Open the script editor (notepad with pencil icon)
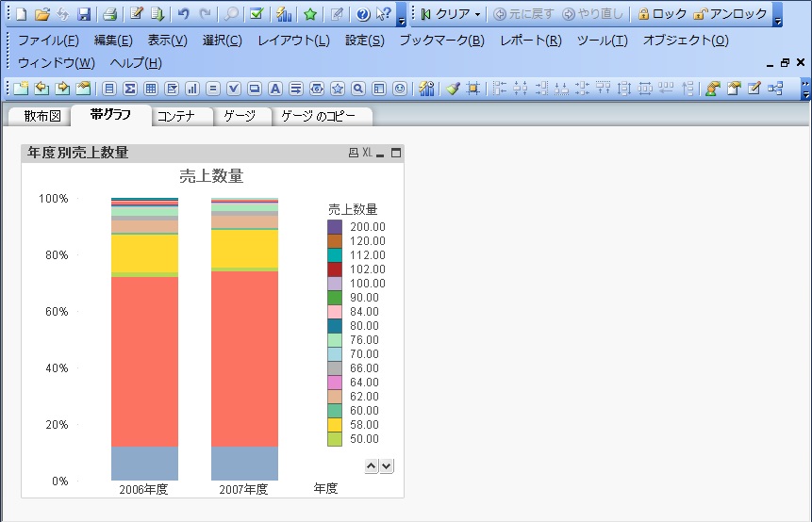 coord(136,14)
